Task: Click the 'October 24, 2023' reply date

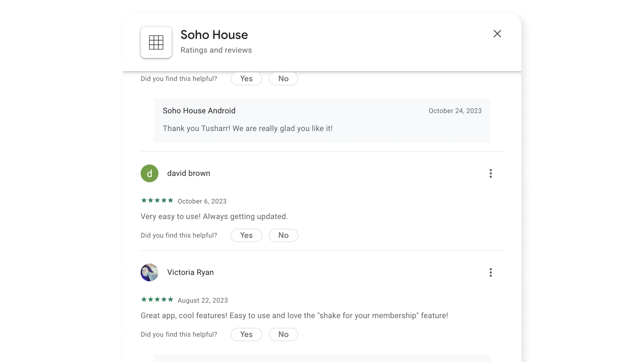Action: tap(455, 111)
